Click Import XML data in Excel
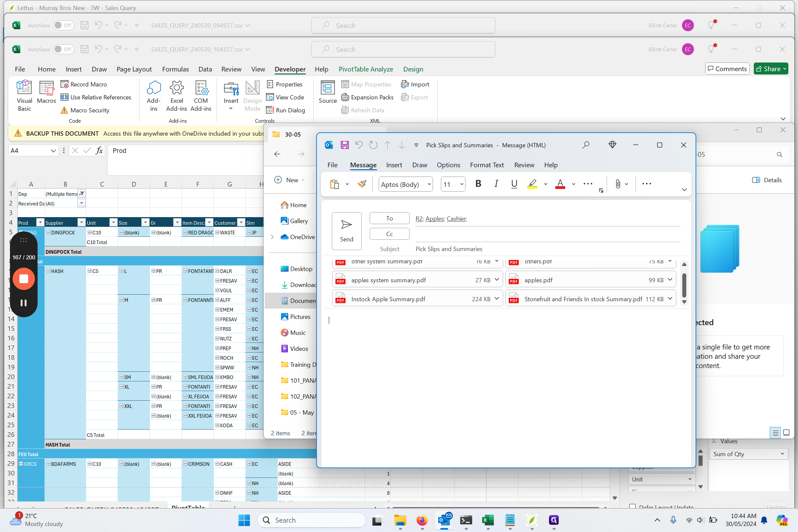 pyautogui.click(x=415, y=84)
